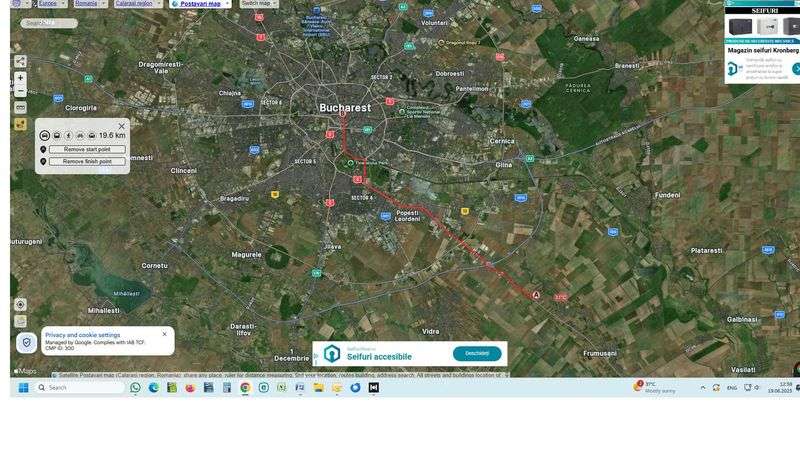Choose bicycle travel mode in route panel

click(80, 135)
